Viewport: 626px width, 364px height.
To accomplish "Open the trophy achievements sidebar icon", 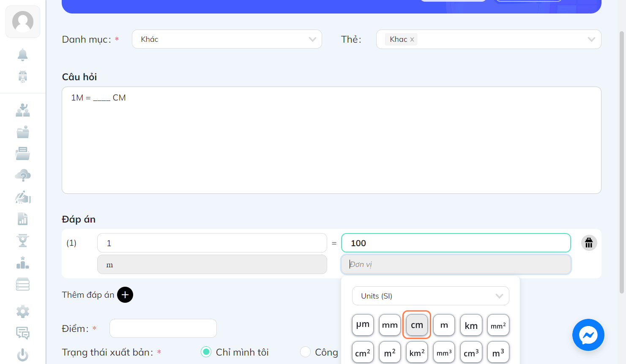I will [x=23, y=241].
